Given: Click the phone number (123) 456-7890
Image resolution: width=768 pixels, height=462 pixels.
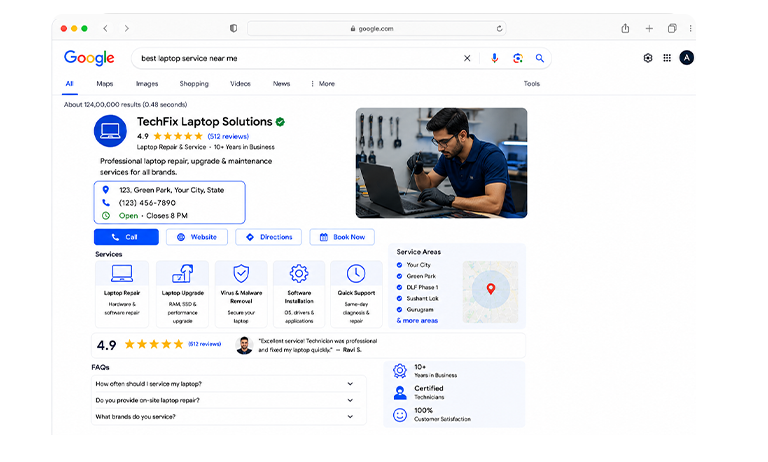Looking at the screenshot, I should tap(147, 202).
